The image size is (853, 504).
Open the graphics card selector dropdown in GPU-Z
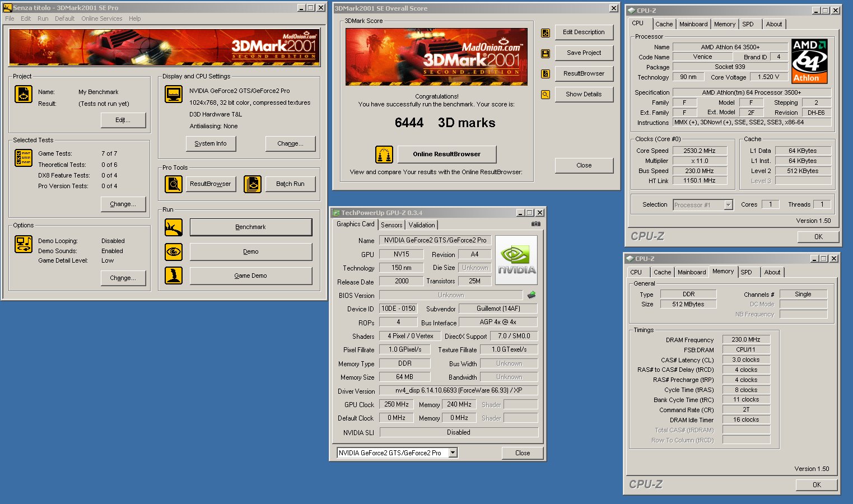point(453,452)
